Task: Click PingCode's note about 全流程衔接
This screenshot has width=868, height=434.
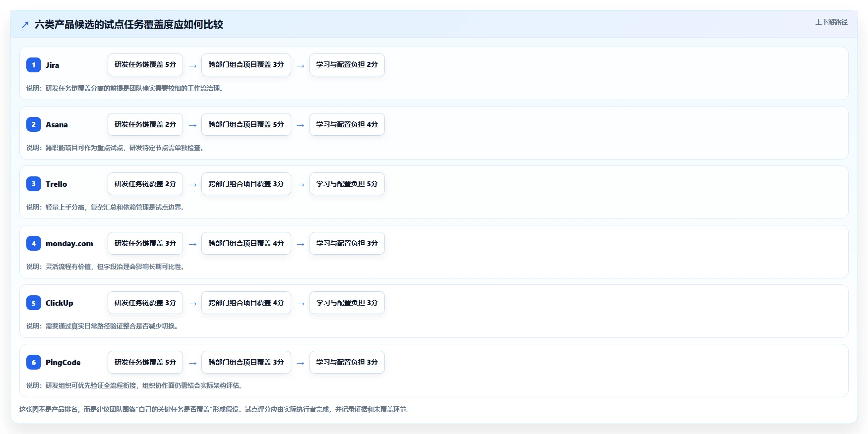Action: [x=135, y=385]
